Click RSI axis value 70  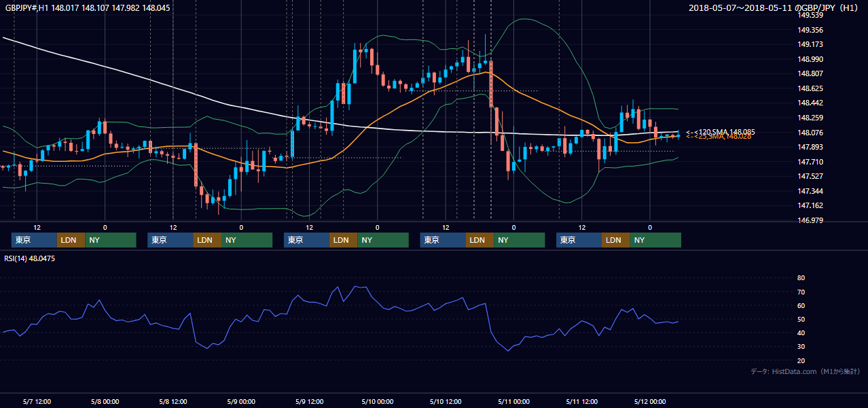[801, 292]
